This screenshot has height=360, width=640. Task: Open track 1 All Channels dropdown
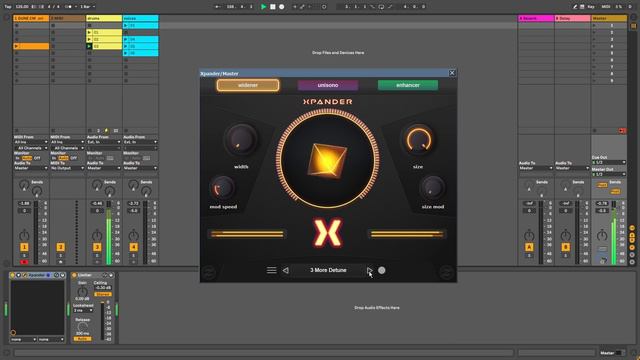click(x=31, y=148)
